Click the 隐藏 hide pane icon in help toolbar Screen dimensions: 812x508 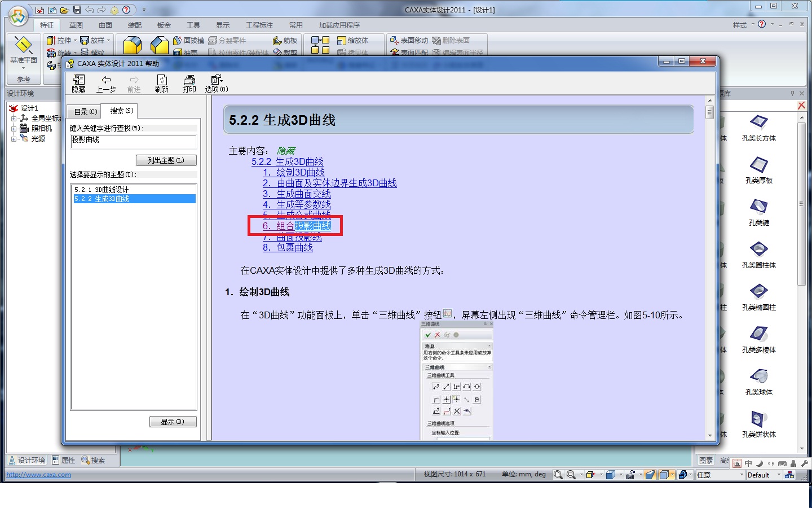(79, 84)
